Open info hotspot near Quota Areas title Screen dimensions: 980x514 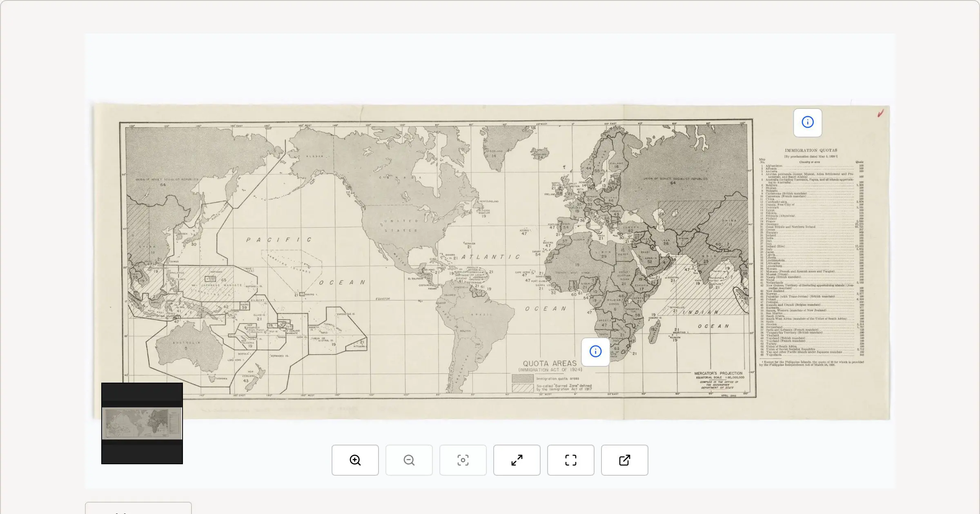(x=595, y=352)
